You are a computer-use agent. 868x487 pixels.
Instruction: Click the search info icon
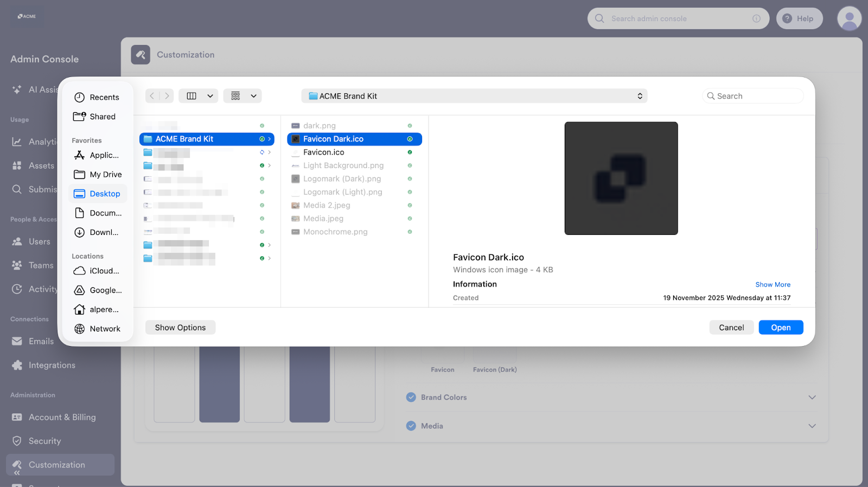(756, 18)
